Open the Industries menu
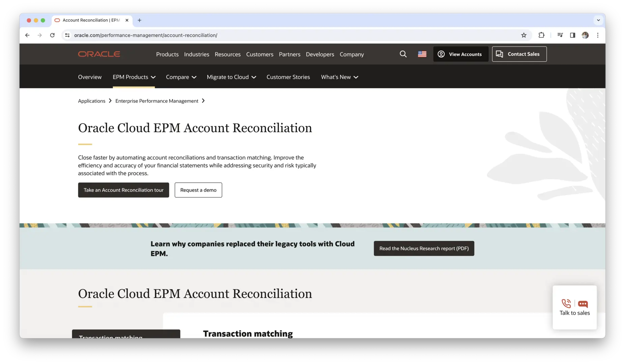 coord(197,54)
